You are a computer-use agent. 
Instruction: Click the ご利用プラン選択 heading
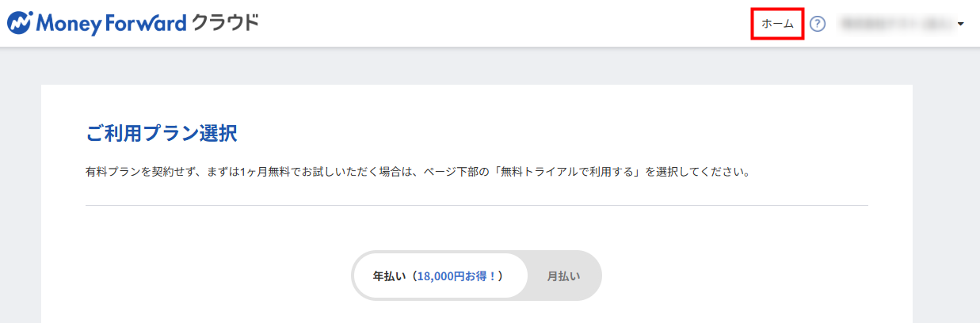tap(162, 133)
